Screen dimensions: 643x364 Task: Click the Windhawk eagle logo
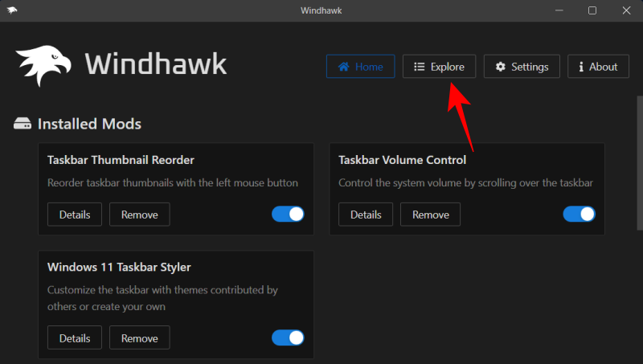coord(44,65)
